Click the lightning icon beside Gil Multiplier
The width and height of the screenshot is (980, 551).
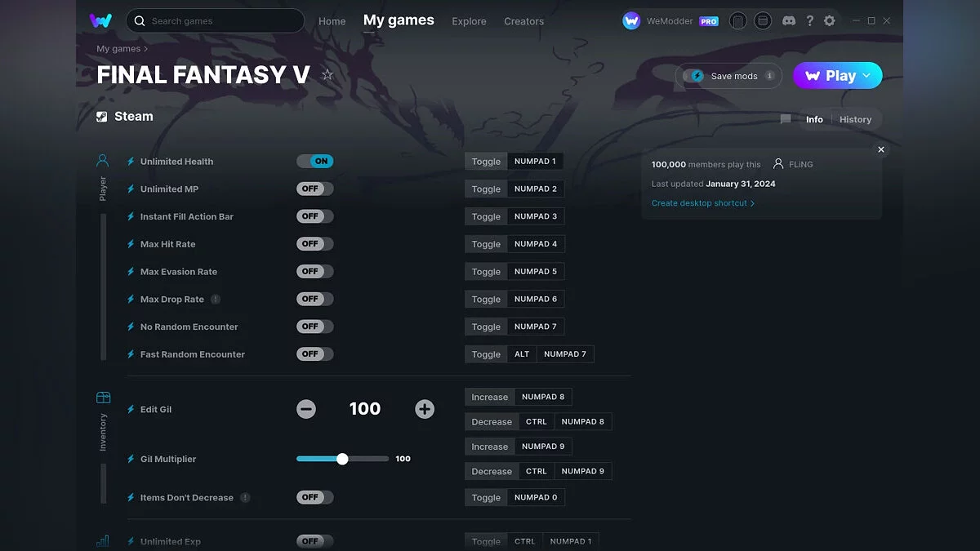131,460
